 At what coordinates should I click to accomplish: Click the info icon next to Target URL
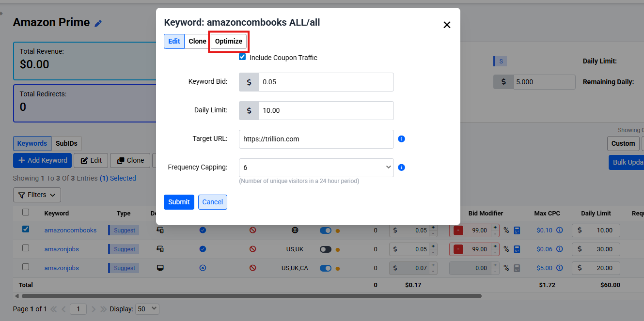click(401, 139)
